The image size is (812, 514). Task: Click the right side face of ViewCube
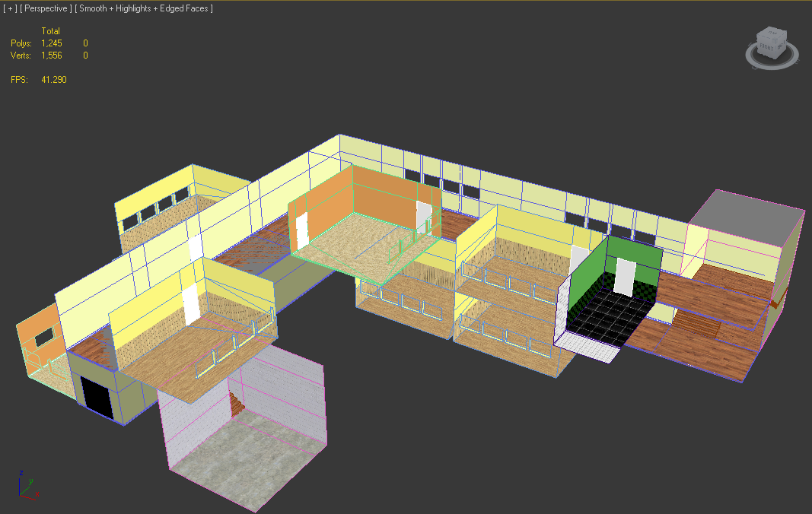point(782,46)
